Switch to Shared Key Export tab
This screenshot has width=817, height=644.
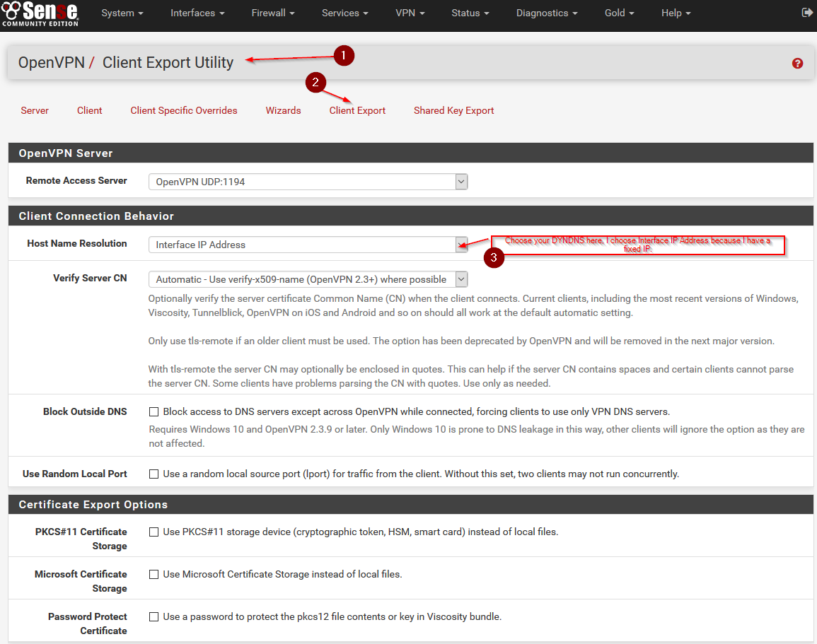click(454, 110)
